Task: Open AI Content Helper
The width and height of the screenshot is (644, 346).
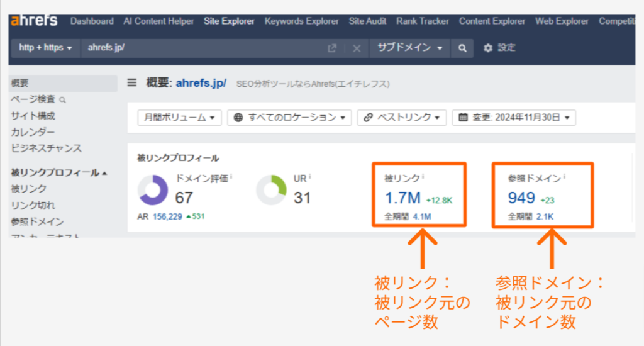Action: pos(158,21)
